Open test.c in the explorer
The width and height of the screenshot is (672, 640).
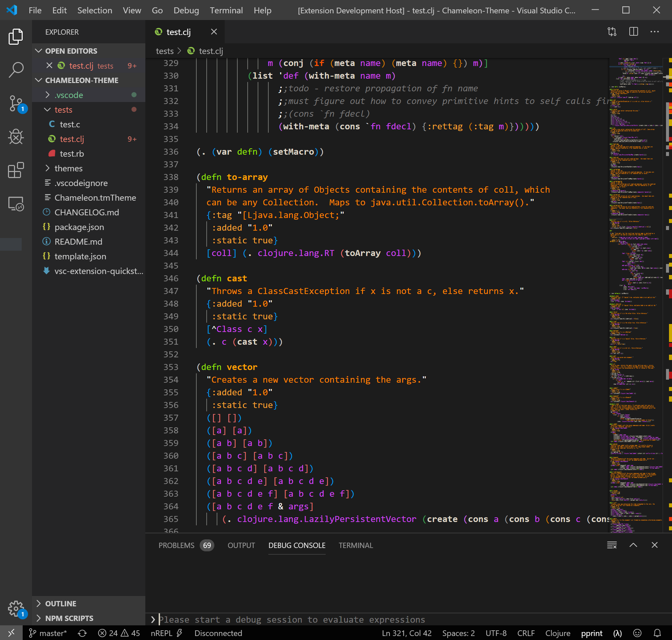pos(89,124)
